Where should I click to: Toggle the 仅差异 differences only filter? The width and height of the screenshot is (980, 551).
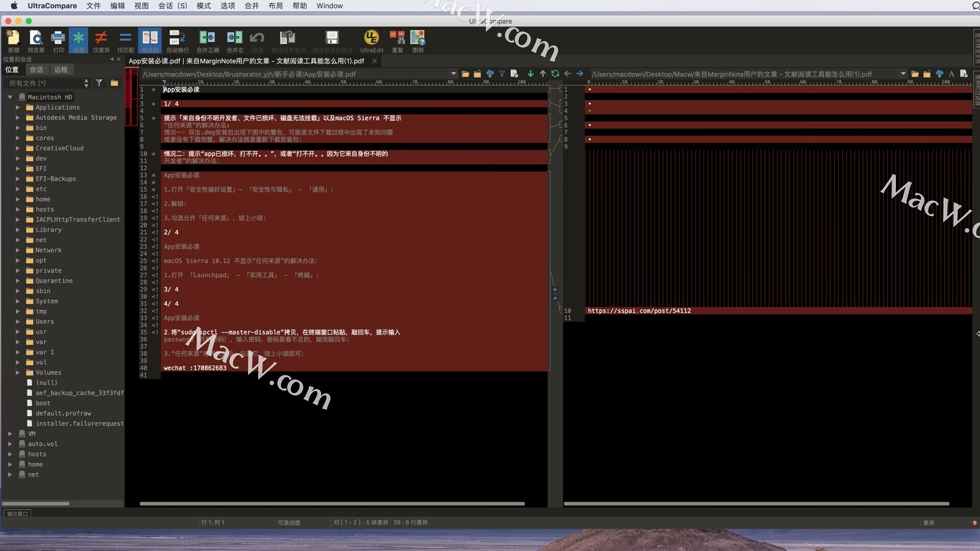[x=101, y=41]
